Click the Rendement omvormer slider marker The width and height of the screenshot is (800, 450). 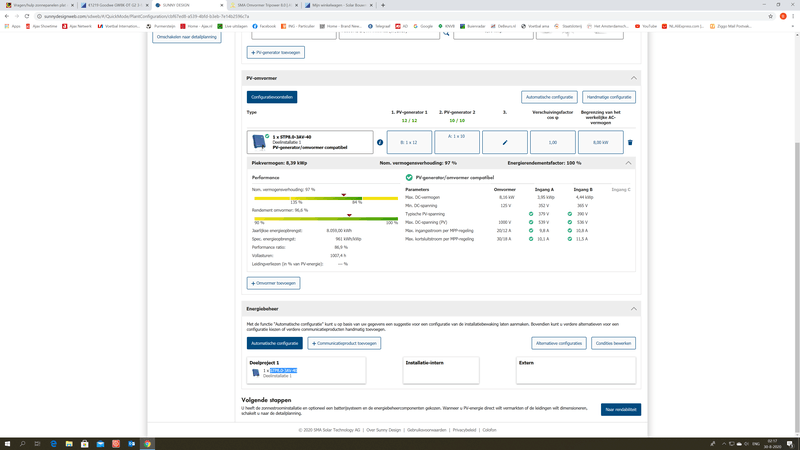click(349, 215)
